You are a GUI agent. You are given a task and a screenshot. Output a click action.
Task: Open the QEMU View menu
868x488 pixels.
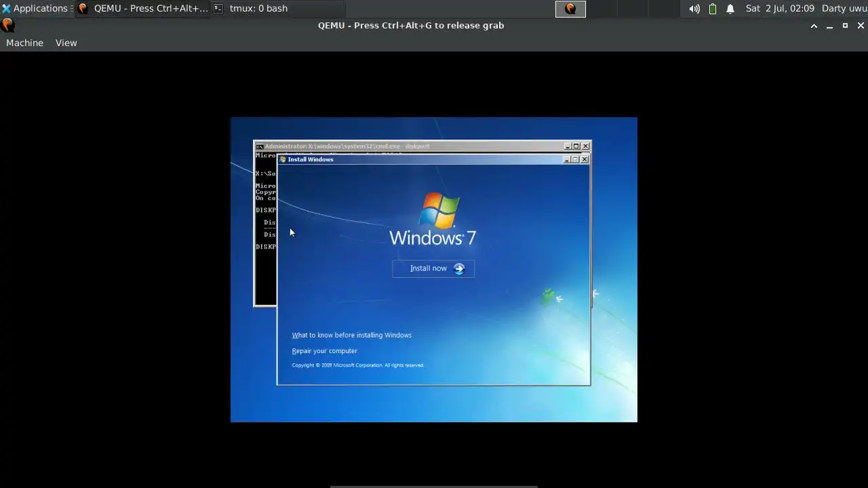tap(66, 43)
